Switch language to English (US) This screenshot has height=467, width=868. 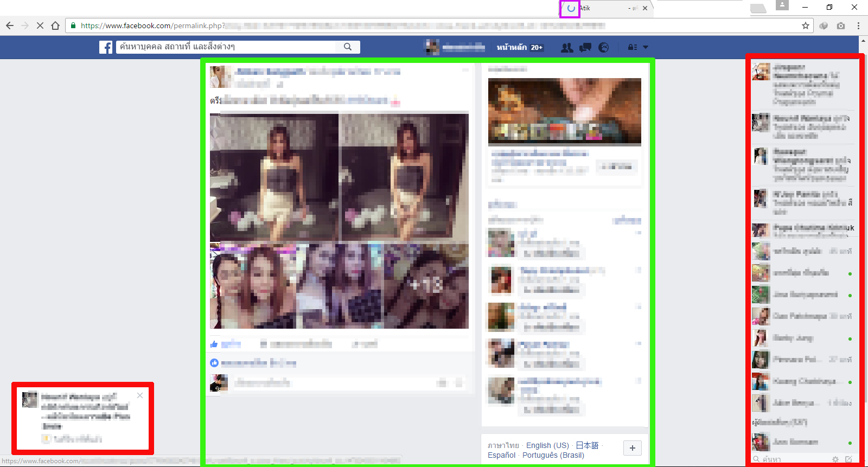547,445
